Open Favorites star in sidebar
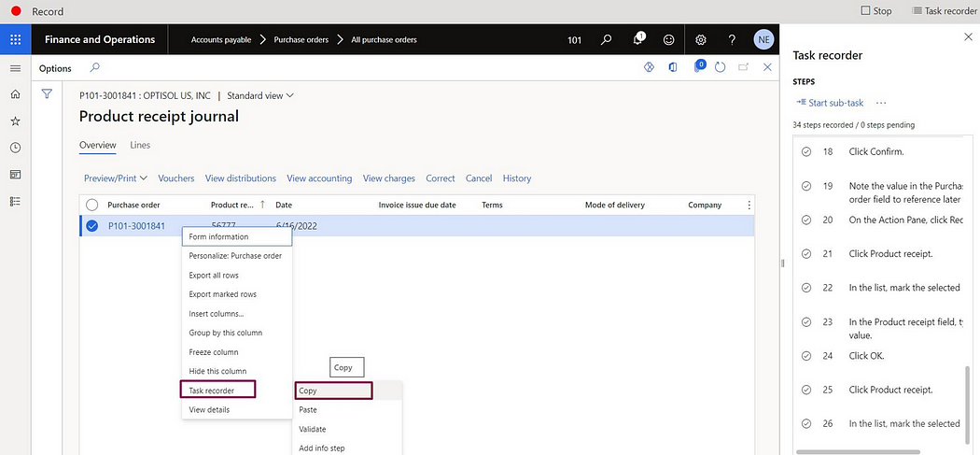The width and height of the screenshot is (980, 455). pyautogui.click(x=16, y=121)
